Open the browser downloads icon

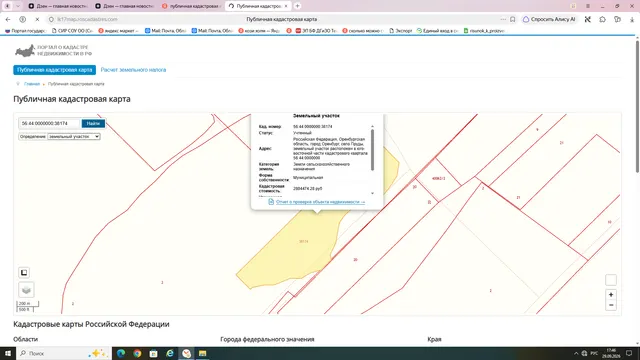click(632, 19)
